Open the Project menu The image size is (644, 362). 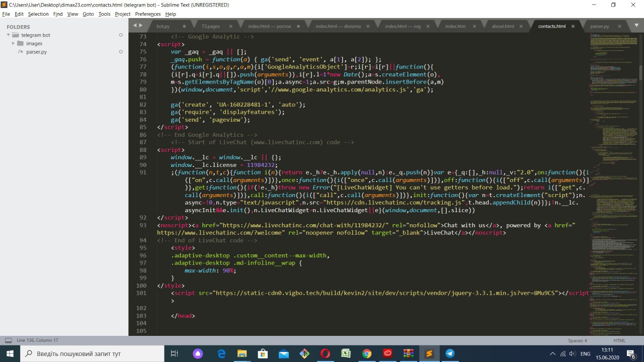click(123, 14)
